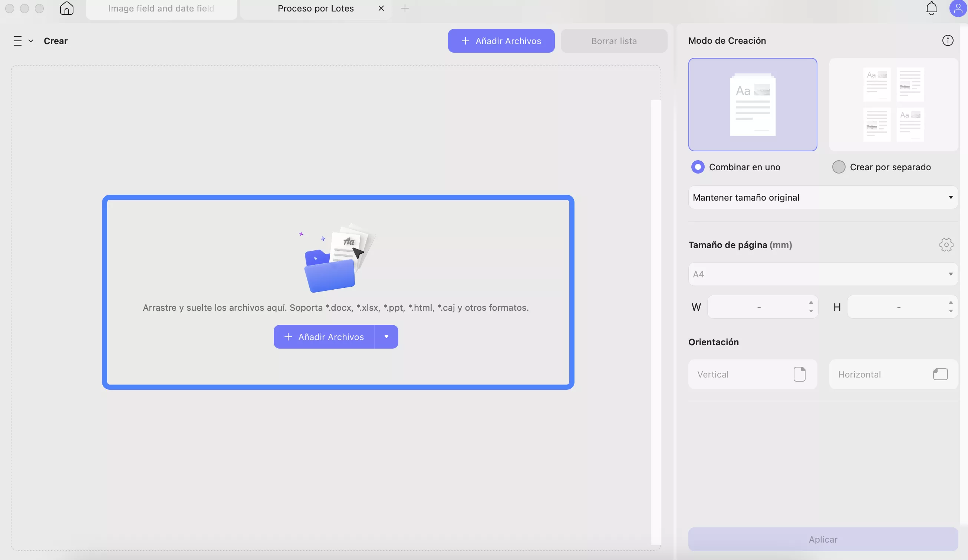Click the info icon beside Modo de Creación
Viewport: 968px width, 560px height.
947,40
